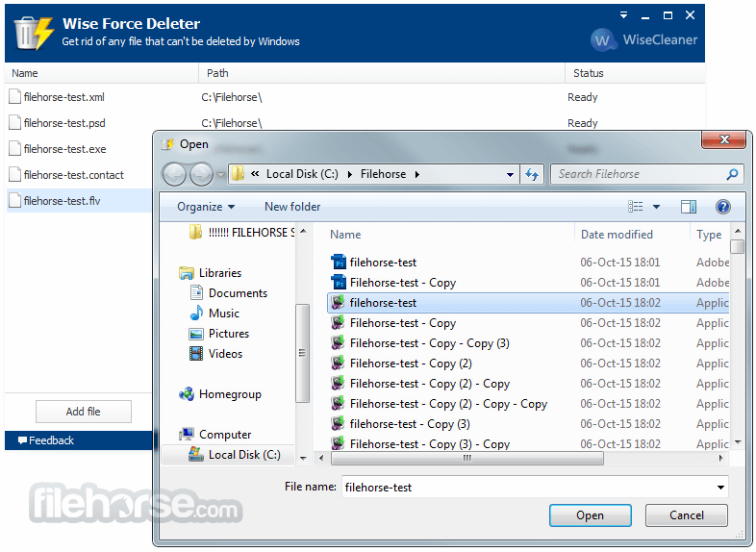Click the Local Disk (C:) drive icon
Screen dimensions: 756x552
point(196,455)
